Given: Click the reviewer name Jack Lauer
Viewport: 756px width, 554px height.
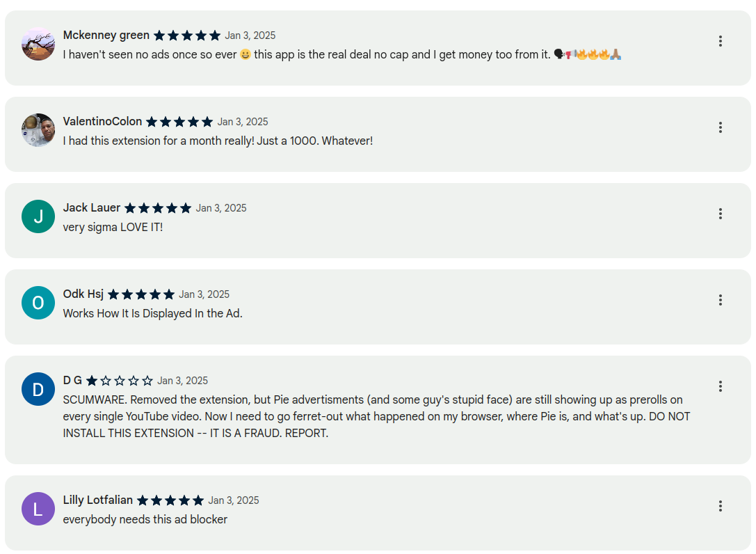Looking at the screenshot, I should click(x=91, y=208).
